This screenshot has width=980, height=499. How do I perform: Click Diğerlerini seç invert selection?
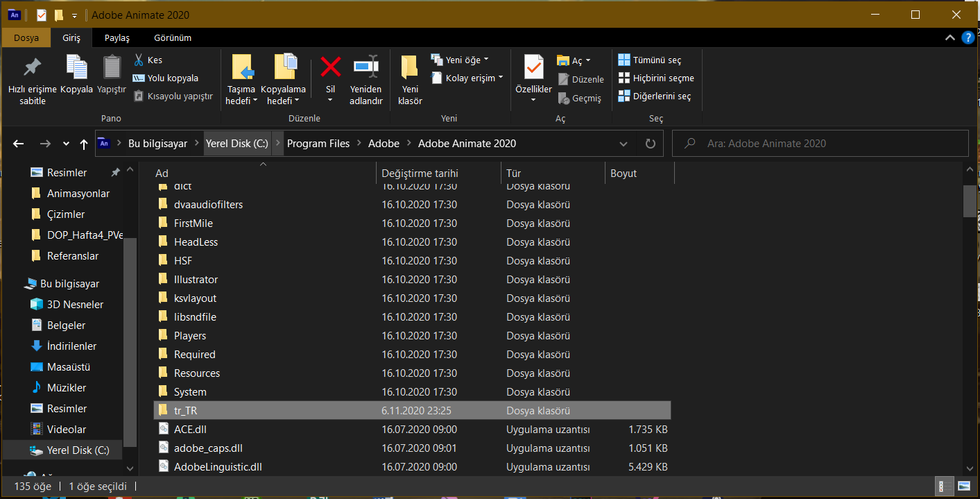pos(655,96)
